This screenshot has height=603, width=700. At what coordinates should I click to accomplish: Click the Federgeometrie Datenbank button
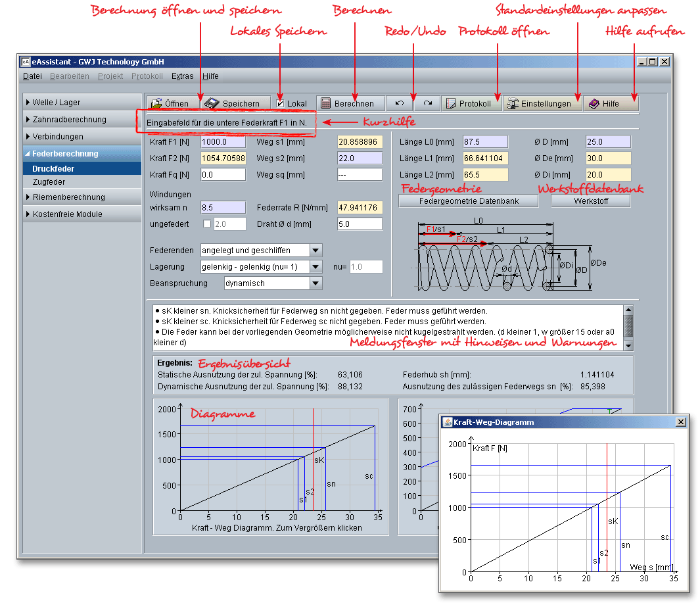pyautogui.click(x=468, y=201)
